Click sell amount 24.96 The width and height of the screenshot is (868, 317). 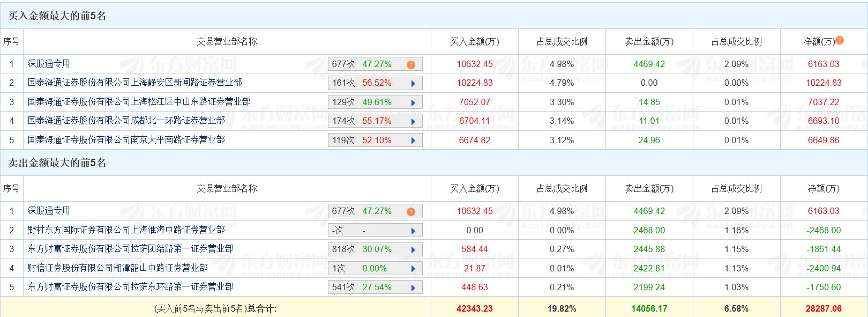[649, 140]
